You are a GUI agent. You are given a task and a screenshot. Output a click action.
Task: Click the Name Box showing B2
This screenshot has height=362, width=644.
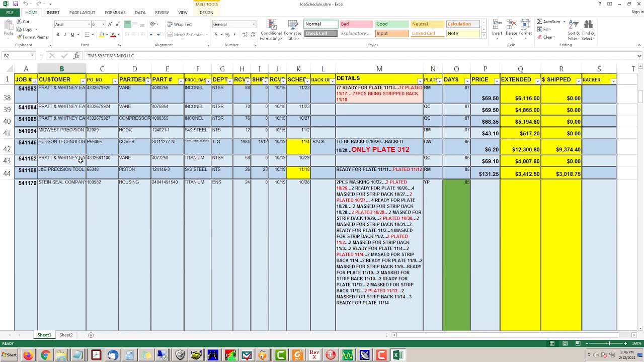[x=19, y=56]
